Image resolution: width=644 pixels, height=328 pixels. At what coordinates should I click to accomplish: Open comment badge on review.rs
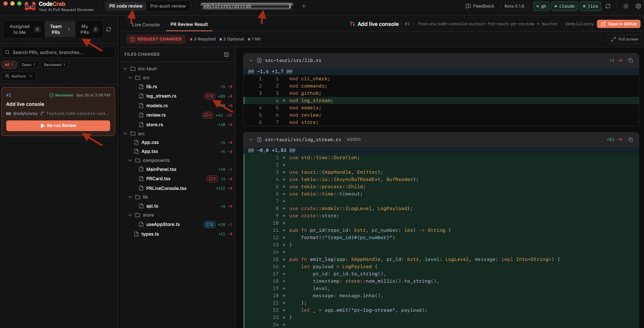(x=208, y=115)
